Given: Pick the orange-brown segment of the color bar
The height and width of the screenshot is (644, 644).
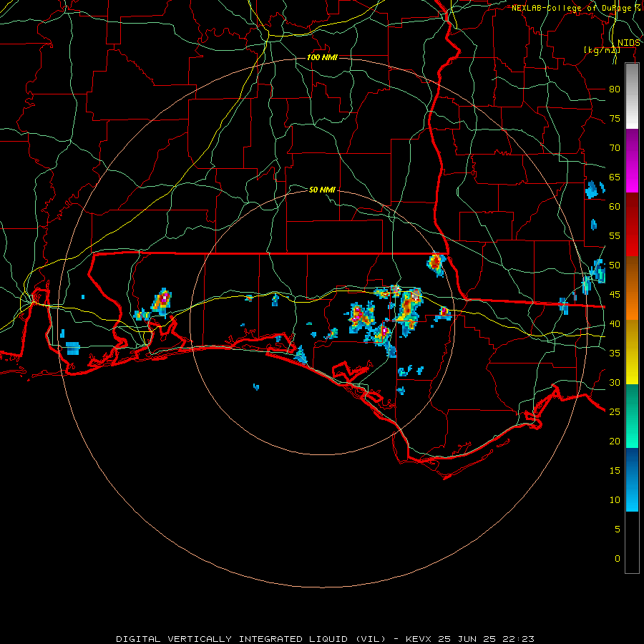Looking at the screenshot, I should 632,288.
